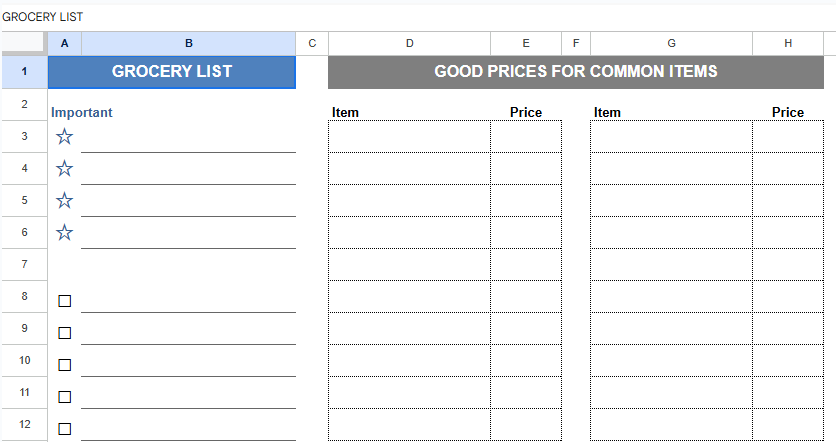836x442 pixels.
Task: Click the star icon in row 3
Action: pyautogui.click(x=65, y=137)
